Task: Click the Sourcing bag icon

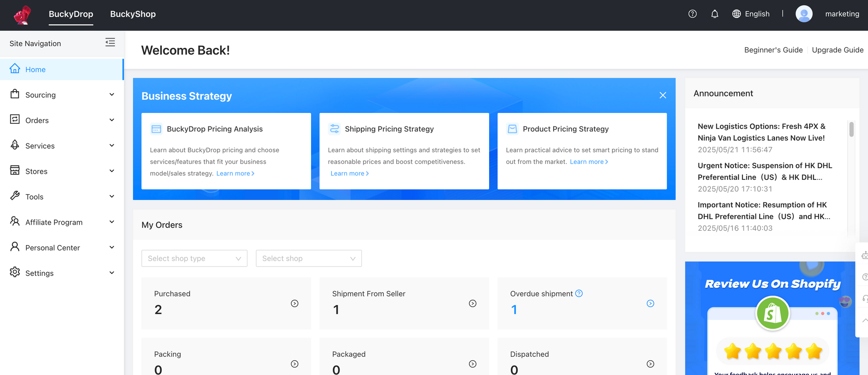Action: (15, 94)
